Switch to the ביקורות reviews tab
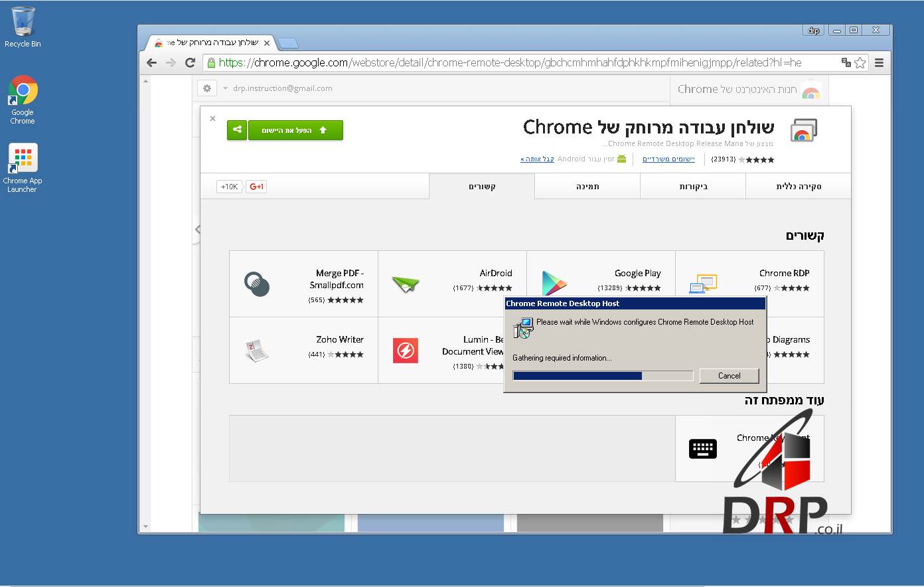Screen dimensions: 924x587 point(693,187)
